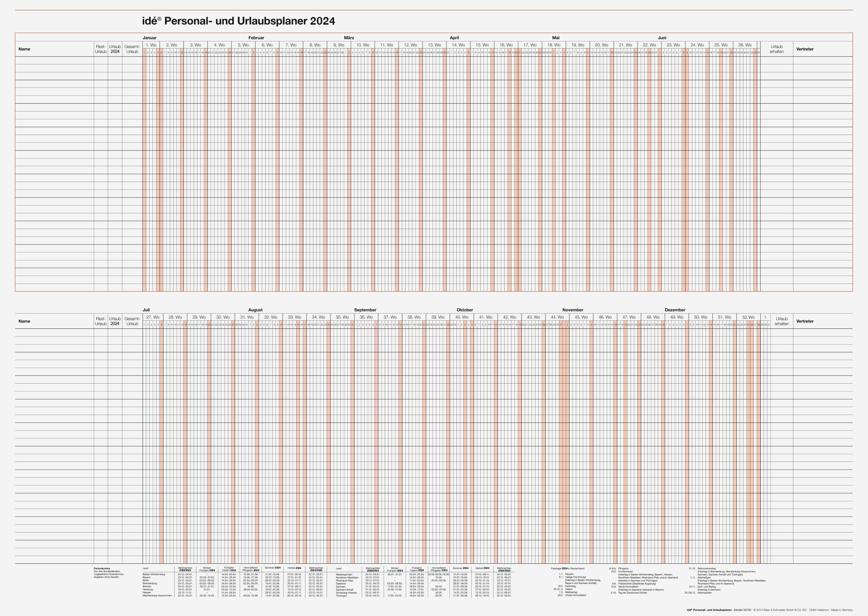
Task: Select the Februar month heading
Action: point(256,38)
